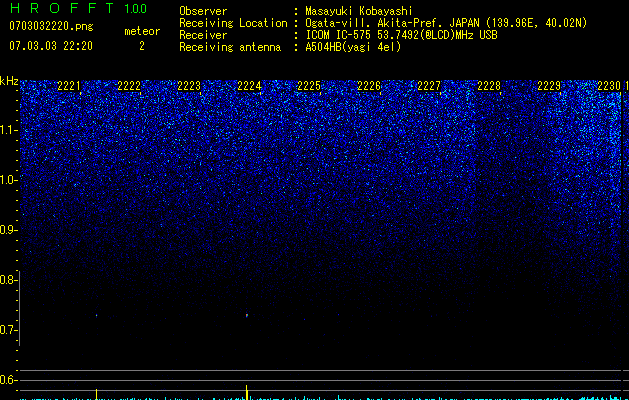Screen dimensions: 629x400
Task: Click the 2226 time marker
Action: click(x=369, y=86)
